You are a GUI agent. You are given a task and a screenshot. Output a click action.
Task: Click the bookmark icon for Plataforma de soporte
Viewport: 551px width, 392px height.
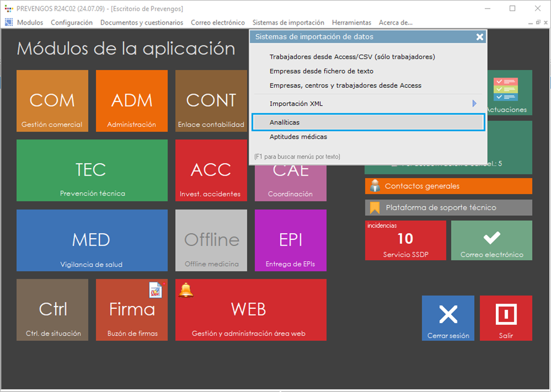point(375,207)
